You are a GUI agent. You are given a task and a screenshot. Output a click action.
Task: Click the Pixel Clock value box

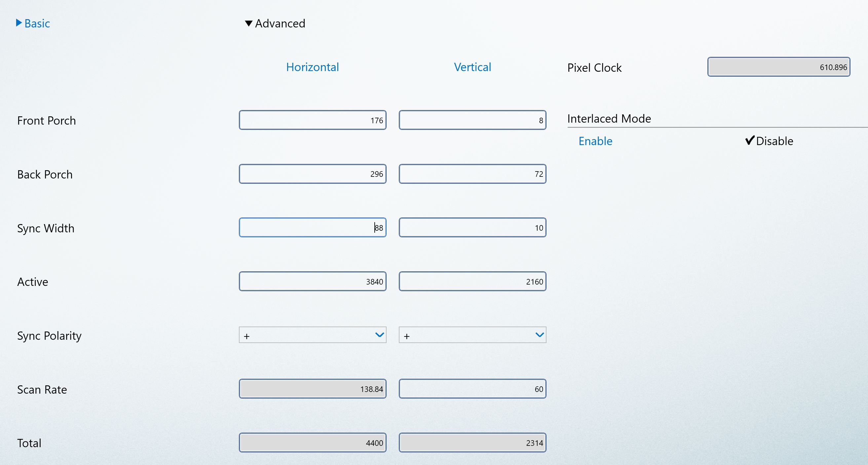click(x=778, y=67)
